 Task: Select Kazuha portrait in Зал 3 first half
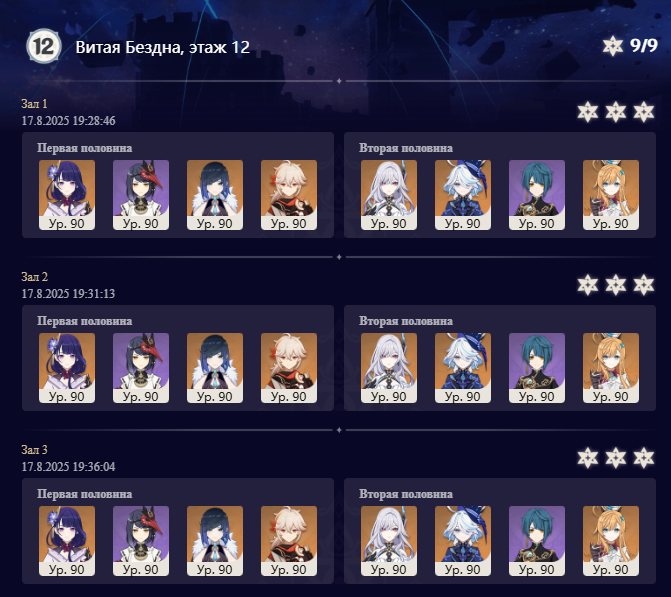click(x=289, y=541)
